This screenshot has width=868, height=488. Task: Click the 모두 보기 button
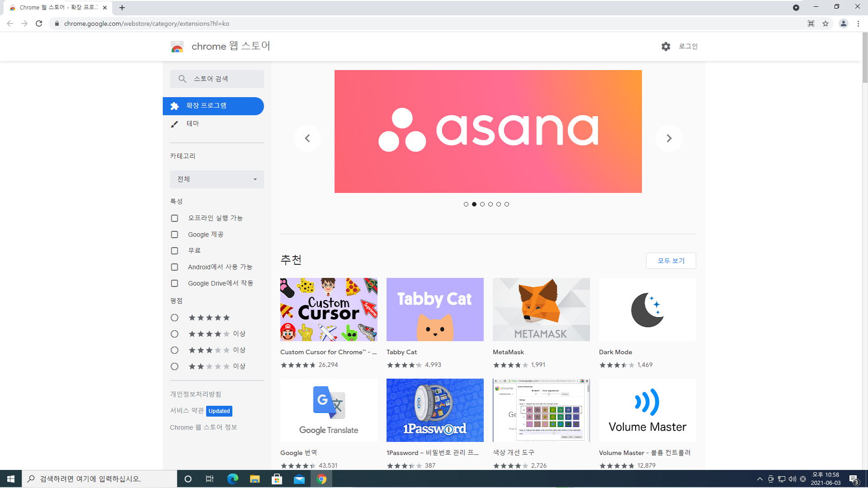click(x=671, y=261)
